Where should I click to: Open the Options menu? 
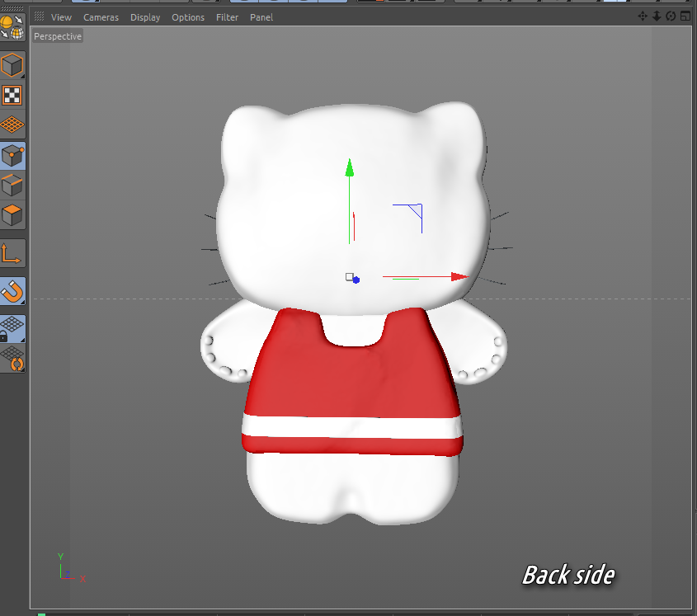click(x=188, y=17)
